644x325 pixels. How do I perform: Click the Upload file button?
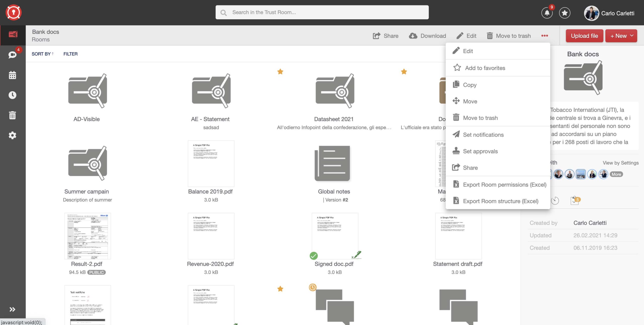tap(584, 36)
